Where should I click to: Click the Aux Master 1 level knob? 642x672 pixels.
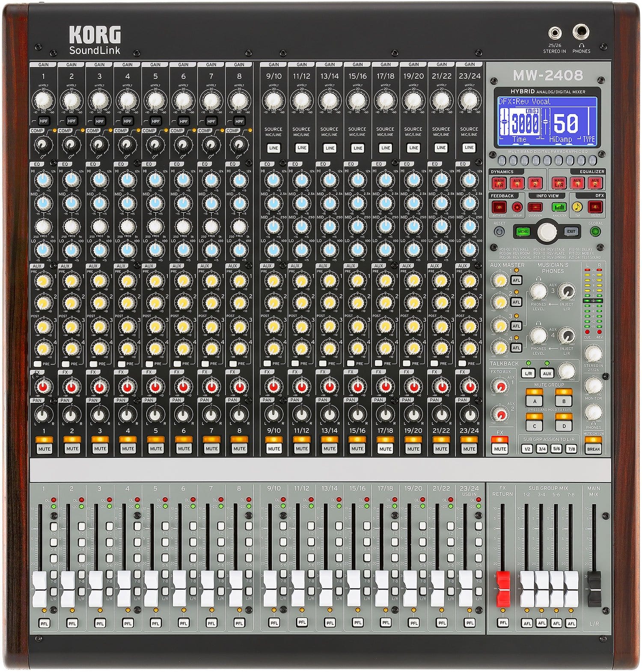[499, 280]
